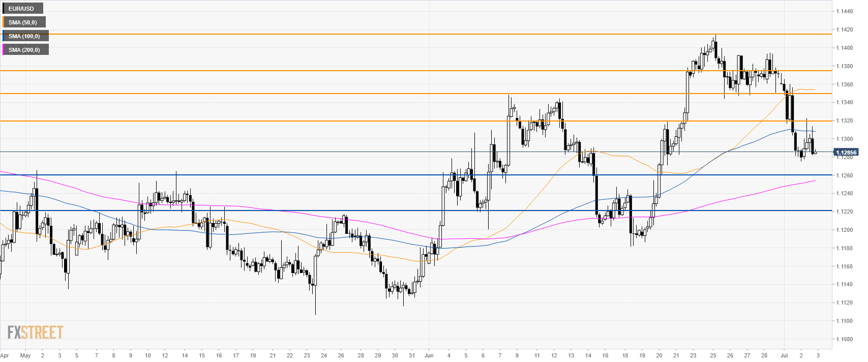868x362 pixels.
Task: Click the 'Apr' label on the date axis
Action: 5,355
